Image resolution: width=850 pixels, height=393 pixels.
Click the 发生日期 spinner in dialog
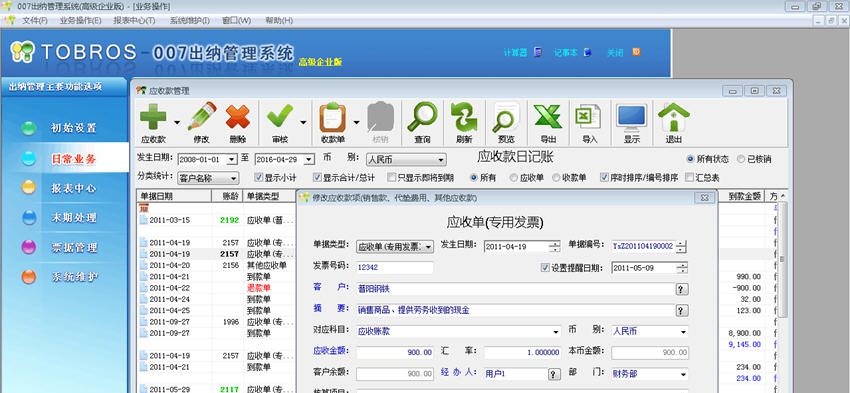coord(555,247)
